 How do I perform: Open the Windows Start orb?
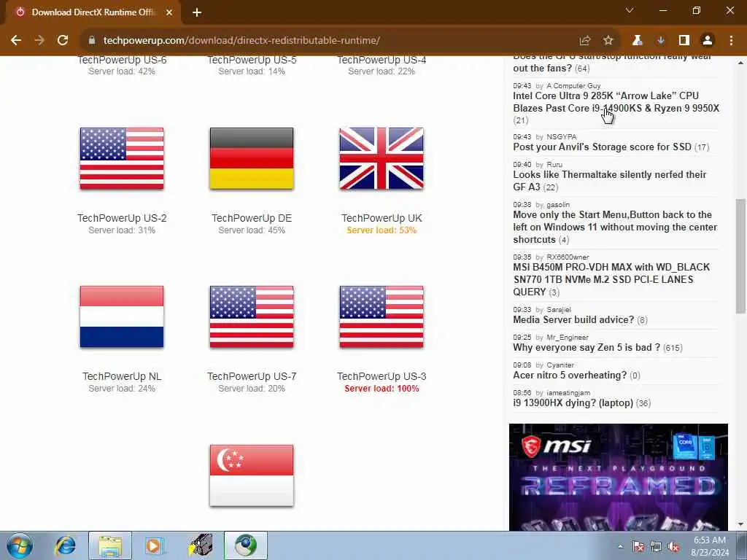tap(20, 545)
